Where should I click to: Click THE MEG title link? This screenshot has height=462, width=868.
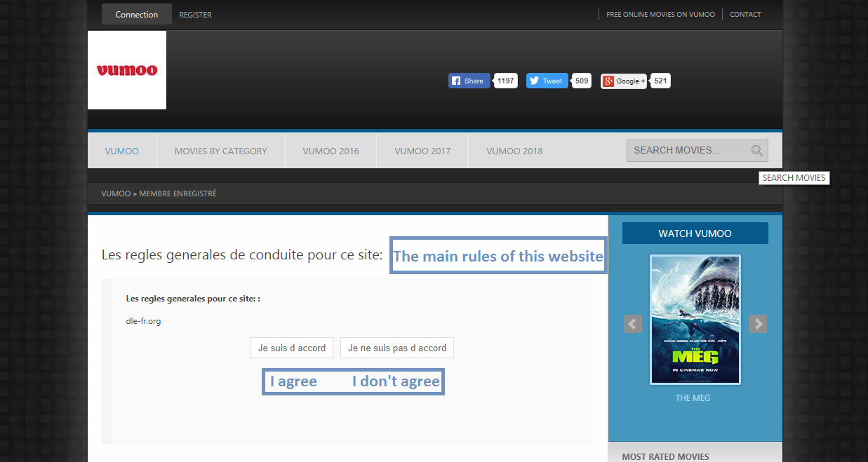coord(693,398)
